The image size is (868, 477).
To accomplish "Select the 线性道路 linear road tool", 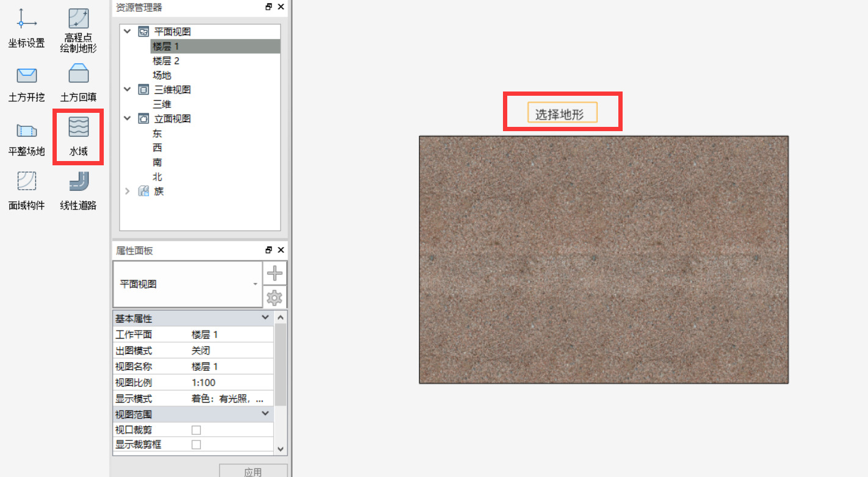I will point(79,191).
